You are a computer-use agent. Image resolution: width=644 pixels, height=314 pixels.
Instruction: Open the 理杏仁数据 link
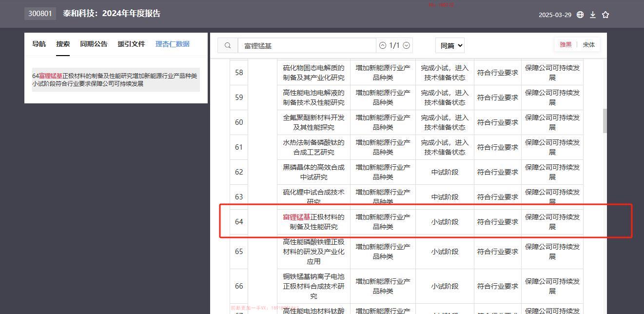173,44
